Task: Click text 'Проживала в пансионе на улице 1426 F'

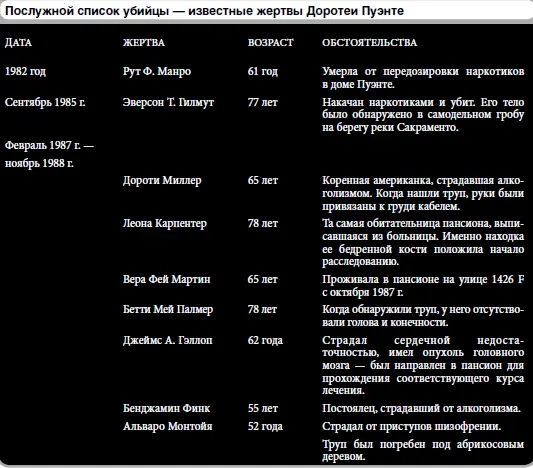Action: point(423,279)
